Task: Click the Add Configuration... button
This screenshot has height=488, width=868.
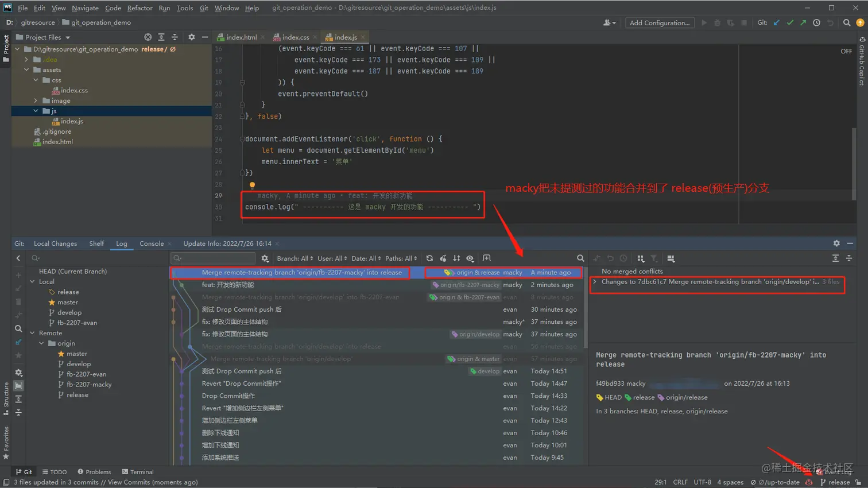Action: pos(660,23)
